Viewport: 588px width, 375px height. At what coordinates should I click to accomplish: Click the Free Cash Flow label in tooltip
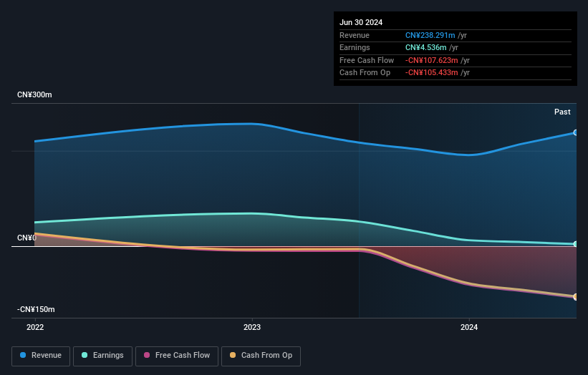(x=367, y=60)
